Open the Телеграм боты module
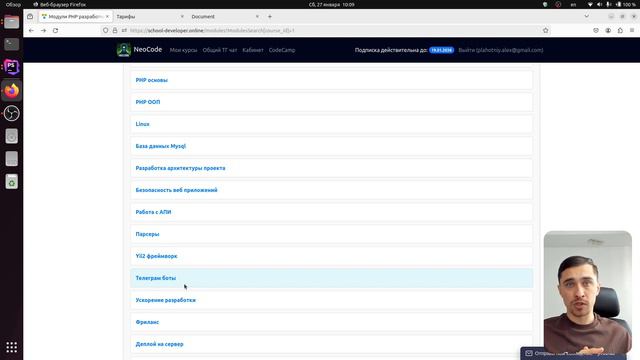Image resolution: width=640 pixels, height=360 pixels. coord(331,278)
